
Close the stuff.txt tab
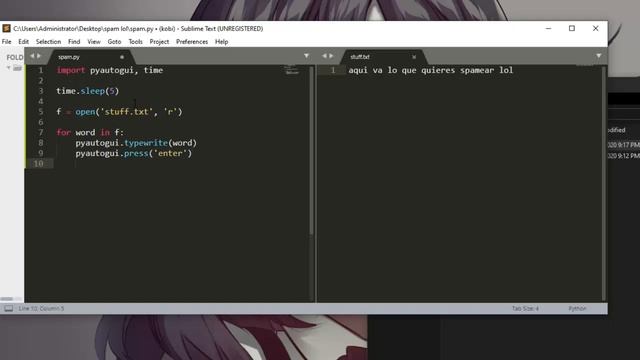pyautogui.click(x=414, y=57)
